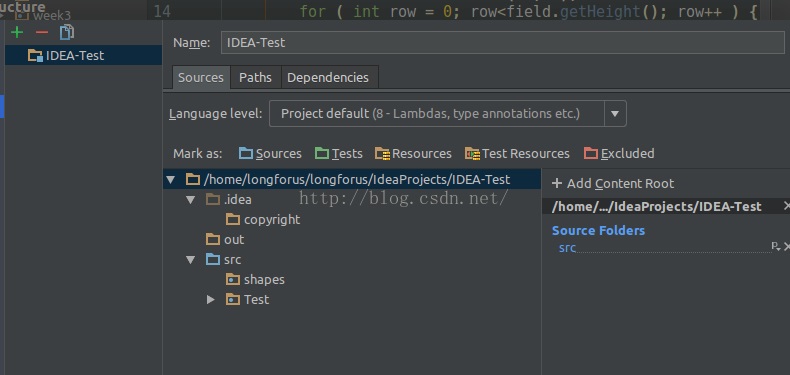Select IDEA-Test module in list
The image size is (790, 375).
pos(83,55)
